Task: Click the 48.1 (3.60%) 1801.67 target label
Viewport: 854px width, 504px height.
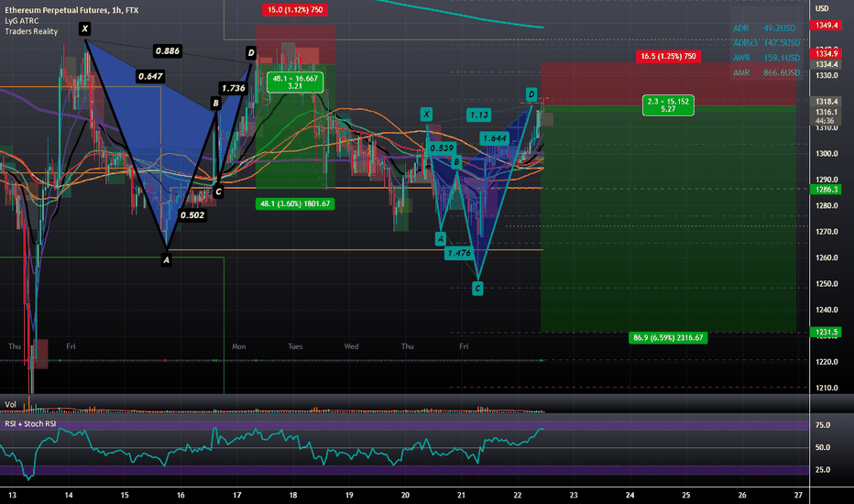Action: pos(295,203)
